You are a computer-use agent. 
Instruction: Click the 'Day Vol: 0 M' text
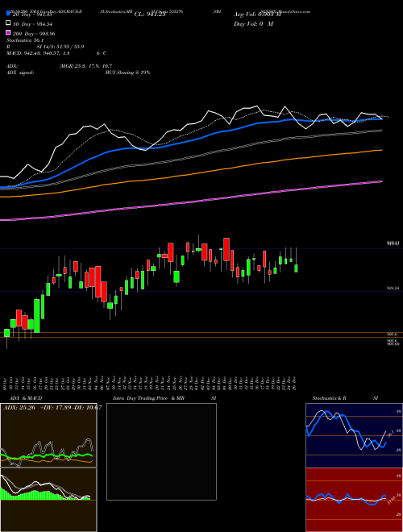(253, 23)
